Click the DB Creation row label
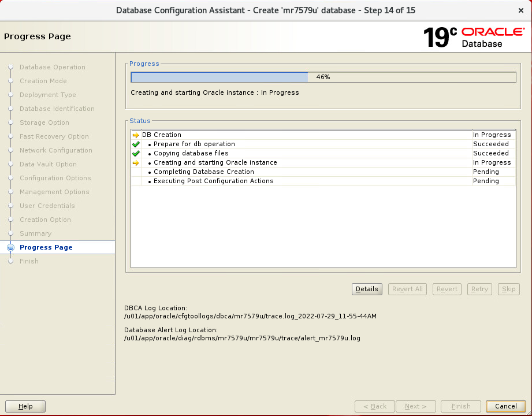This screenshot has width=532, height=416. coord(162,135)
